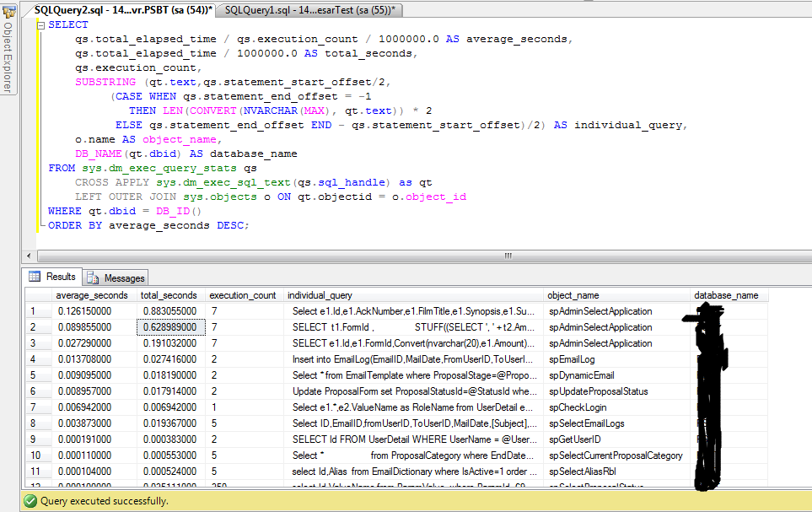Click the database_name column header
This screenshot has height=512, width=812.
pyautogui.click(x=726, y=295)
